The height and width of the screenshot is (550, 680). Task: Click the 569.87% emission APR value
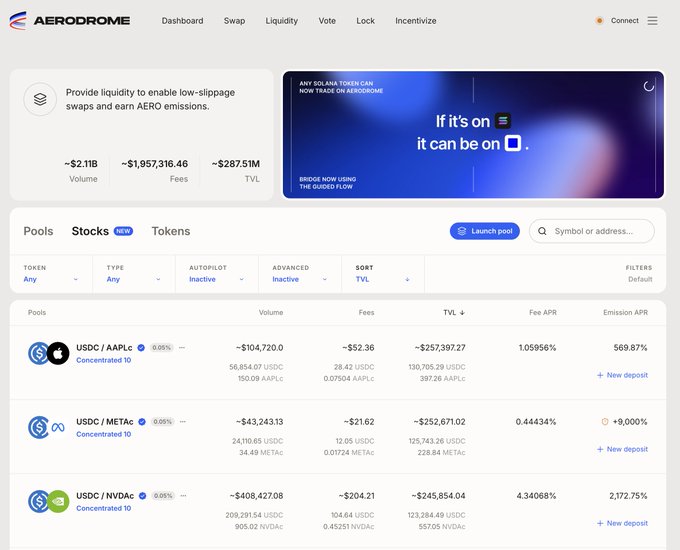[x=630, y=347]
